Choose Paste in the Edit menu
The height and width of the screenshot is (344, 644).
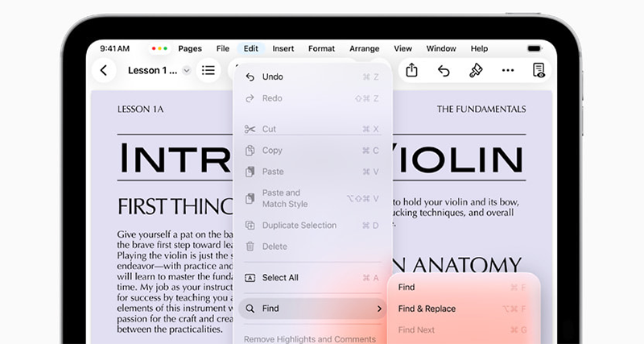coord(312,172)
